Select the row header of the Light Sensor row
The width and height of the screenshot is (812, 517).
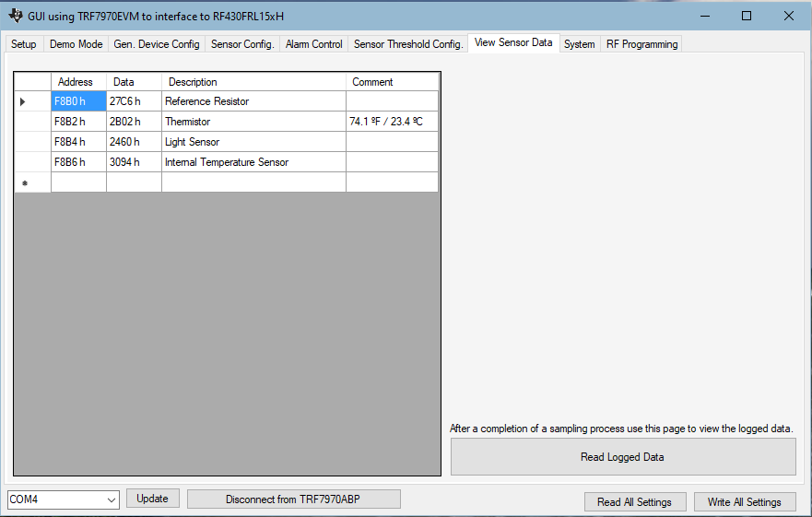point(32,142)
